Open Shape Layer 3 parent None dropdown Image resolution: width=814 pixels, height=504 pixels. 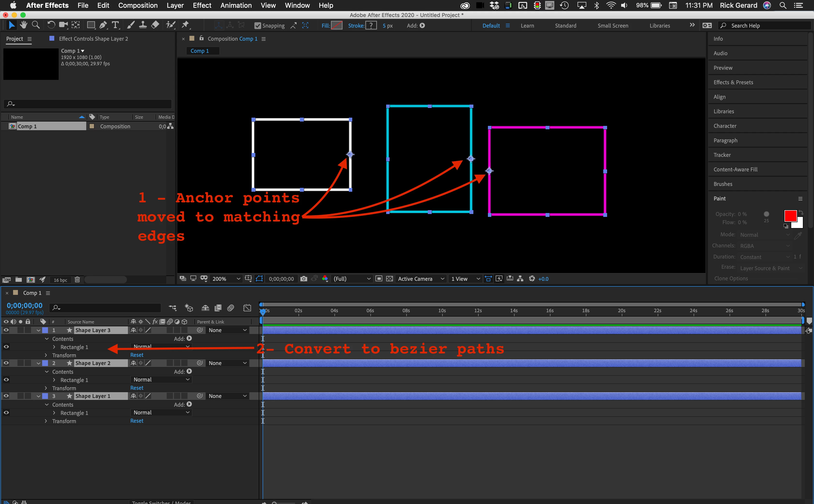pyautogui.click(x=227, y=330)
